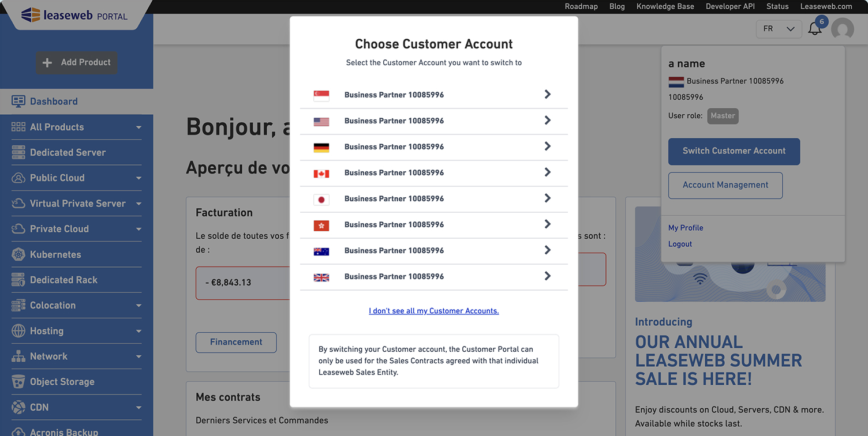Select Business Partner text in Canada row
Viewport: 868px width, 436px height.
point(394,173)
